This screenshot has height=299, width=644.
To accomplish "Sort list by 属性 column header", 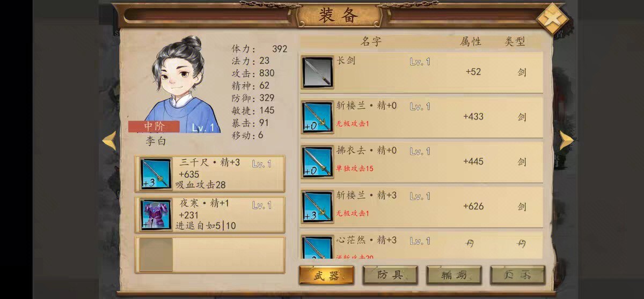I will click(x=471, y=42).
